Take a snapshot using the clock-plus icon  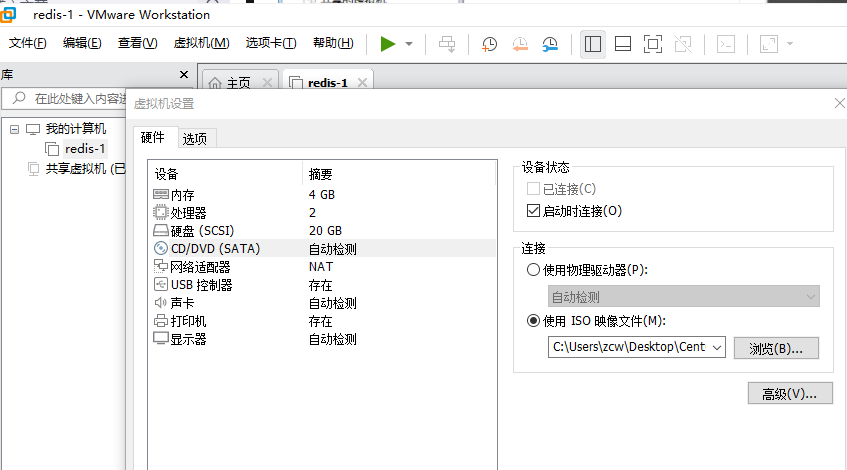tap(489, 44)
